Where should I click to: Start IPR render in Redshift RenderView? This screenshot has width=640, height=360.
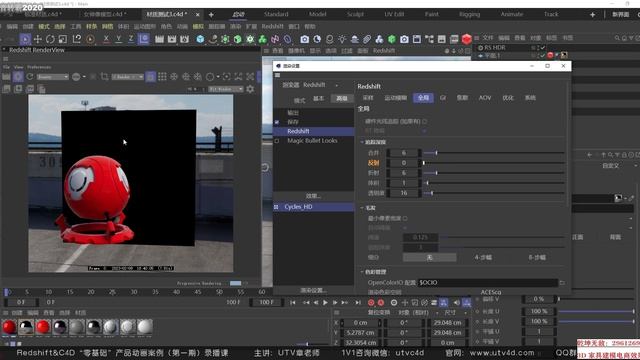(18, 77)
